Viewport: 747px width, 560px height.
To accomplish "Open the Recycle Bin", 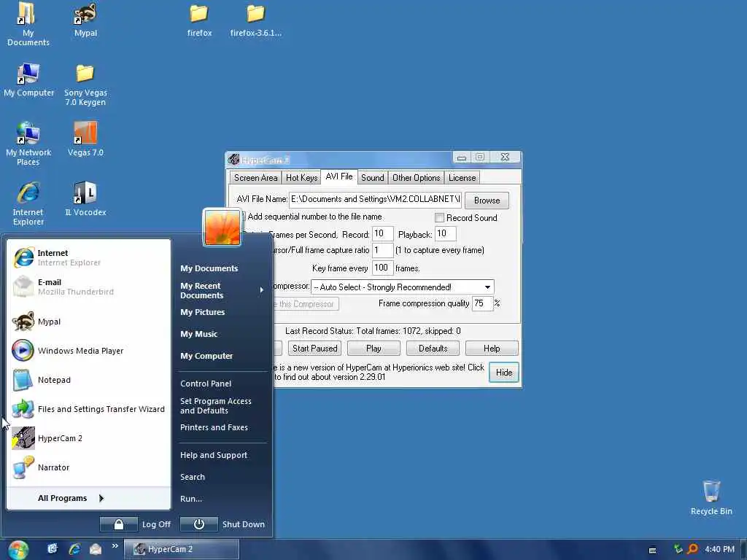I will (x=711, y=498).
